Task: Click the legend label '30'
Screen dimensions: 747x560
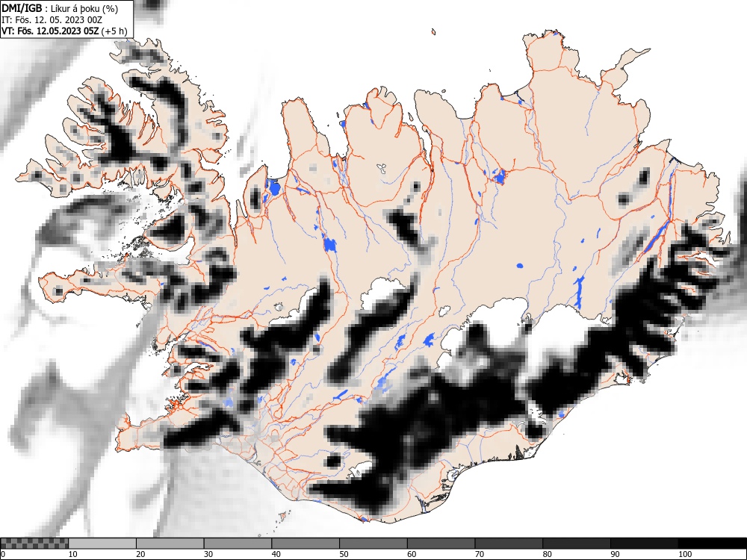Action: coord(208,554)
